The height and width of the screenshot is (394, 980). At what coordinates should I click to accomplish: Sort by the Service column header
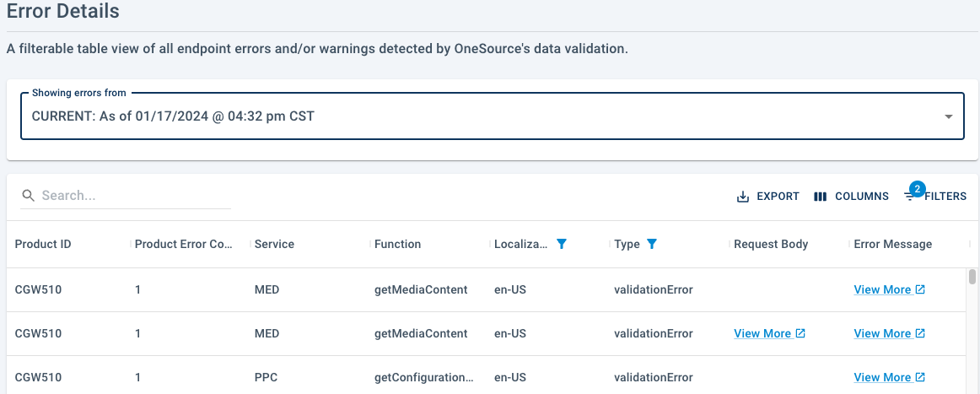coord(274,244)
